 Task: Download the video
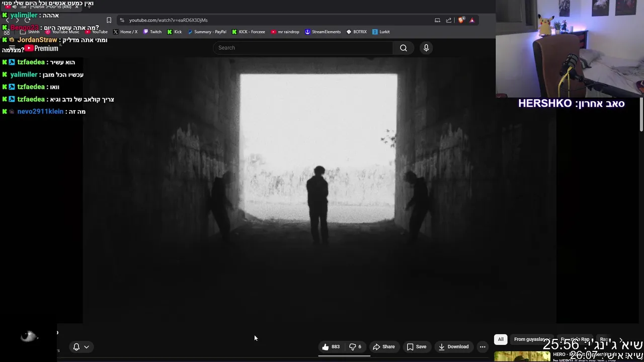point(454,347)
